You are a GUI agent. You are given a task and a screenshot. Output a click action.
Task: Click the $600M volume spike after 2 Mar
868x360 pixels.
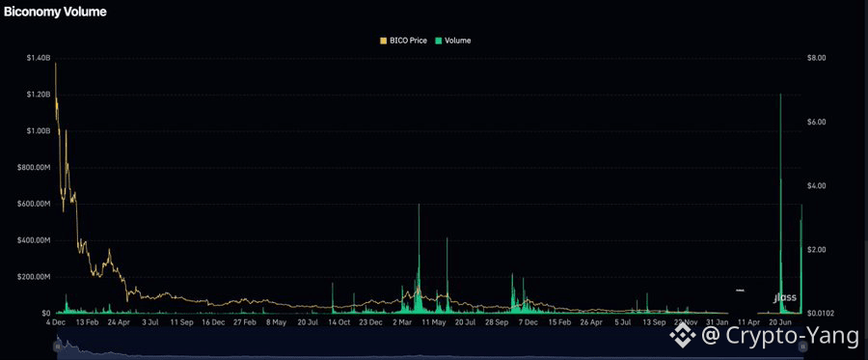pos(419,258)
